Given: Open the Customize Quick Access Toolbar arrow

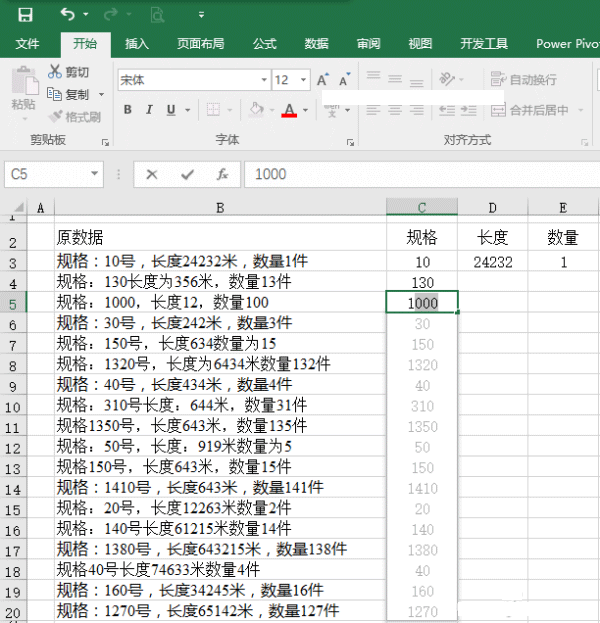Looking at the screenshot, I should pyautogui.click(x=201, y=15).
